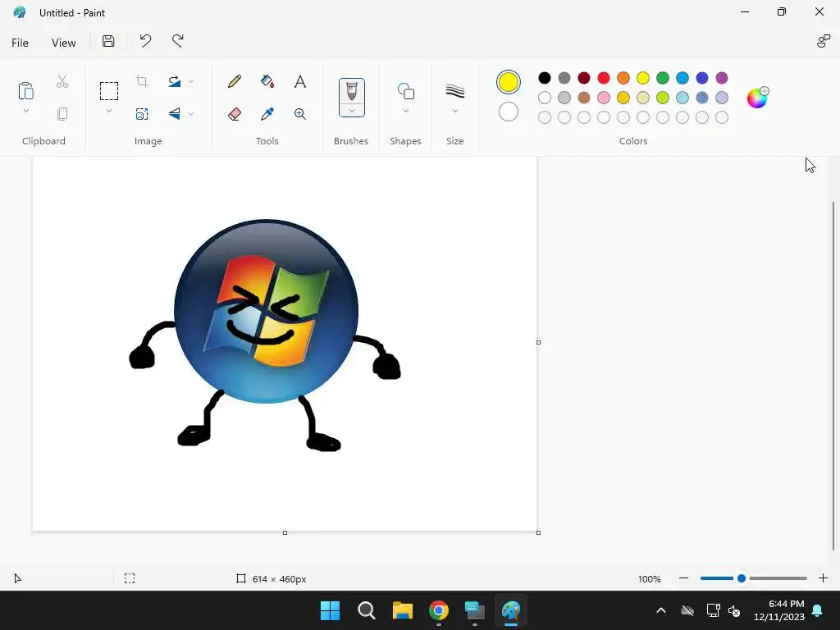Pick the purple color swatch

[x=722, y=78]
